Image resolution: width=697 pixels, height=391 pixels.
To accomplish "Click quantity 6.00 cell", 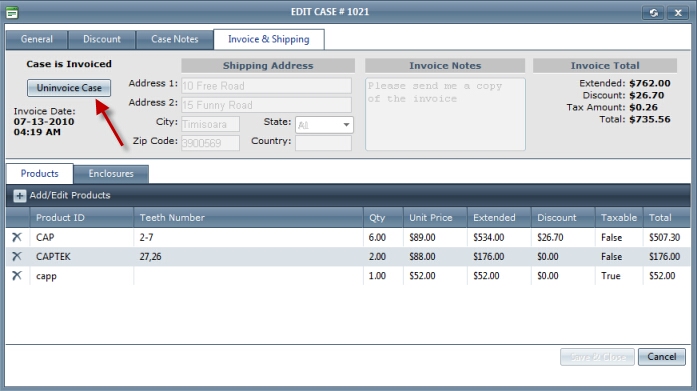I will 383,237.
